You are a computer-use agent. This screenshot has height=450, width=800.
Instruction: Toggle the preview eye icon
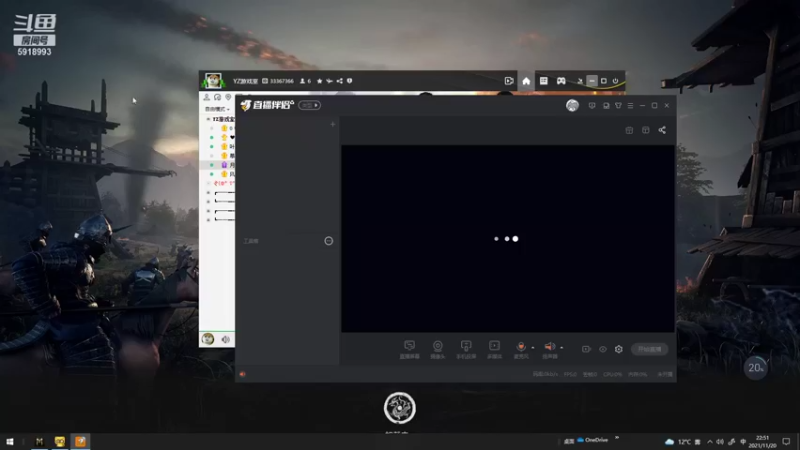[x=603, y=349]
